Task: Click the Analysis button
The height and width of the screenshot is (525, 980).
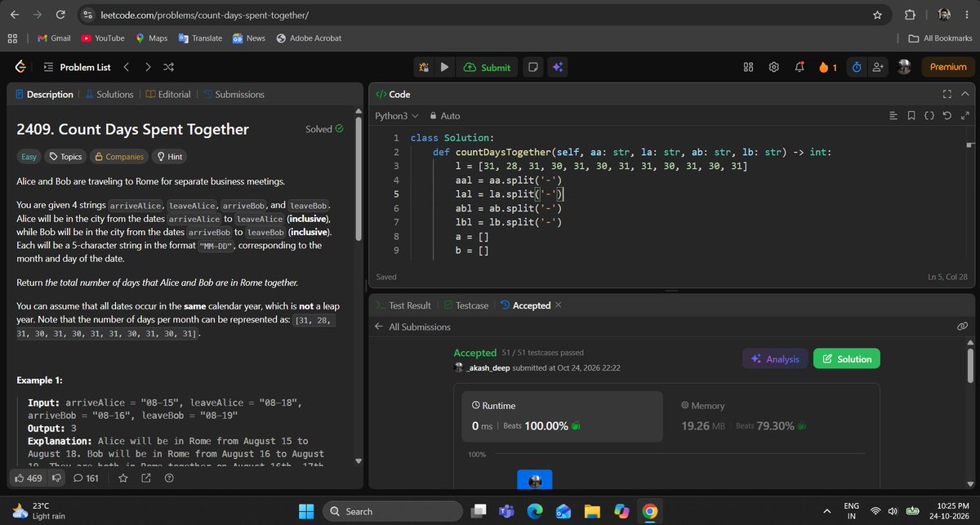Action: [776, 358]
